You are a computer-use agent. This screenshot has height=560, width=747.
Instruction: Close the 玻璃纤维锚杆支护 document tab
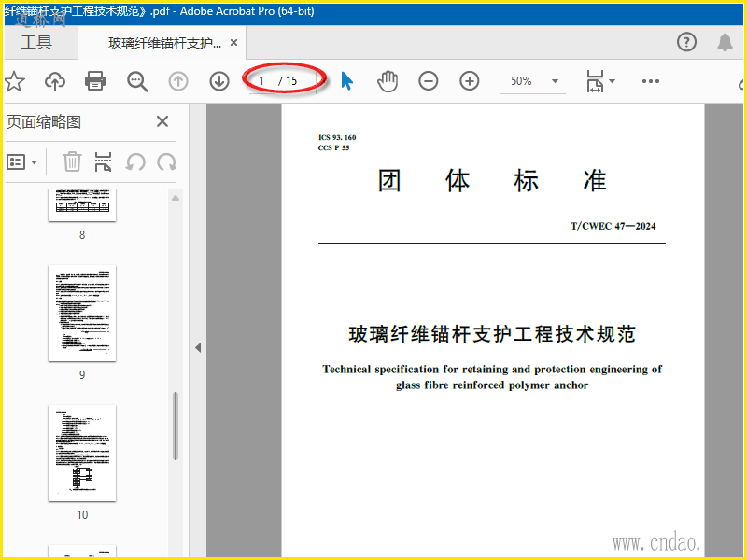click(234, 43)
